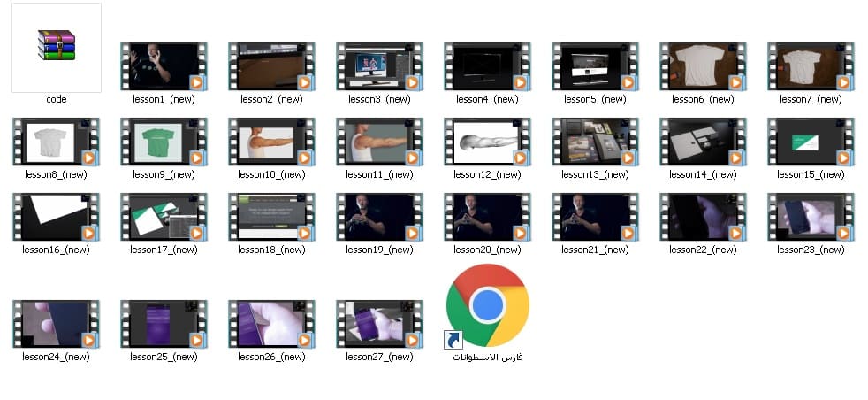Click the 'lesson24_(new)' file name text
Image resolution: width=868 pixels, height=400 pixels.
coord(56,357)
